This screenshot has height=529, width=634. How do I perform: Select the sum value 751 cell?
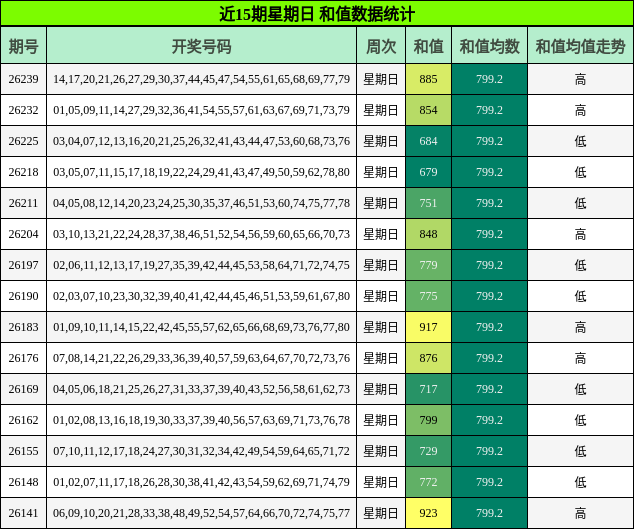[428, 203]
